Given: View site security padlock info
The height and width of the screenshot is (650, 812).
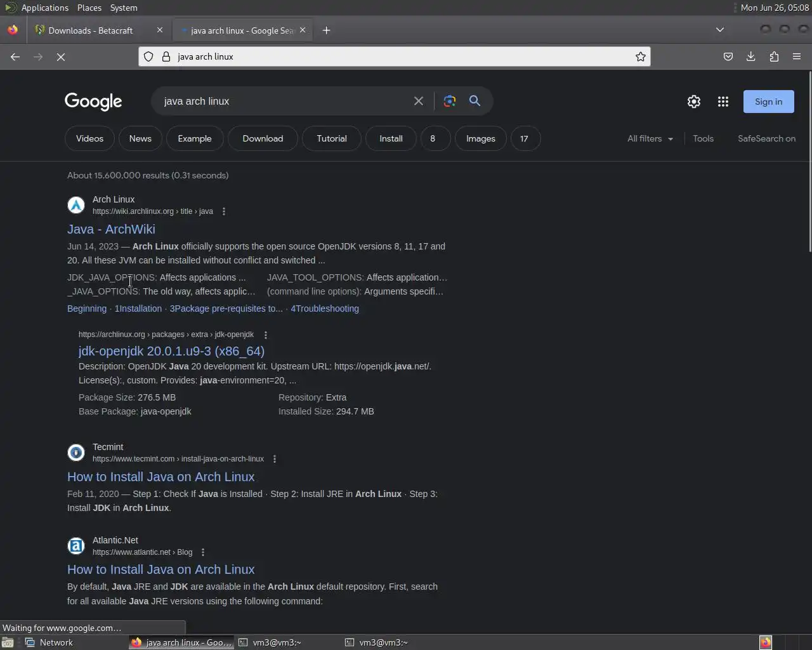Looking at the screenshot, I should (166, 56).
